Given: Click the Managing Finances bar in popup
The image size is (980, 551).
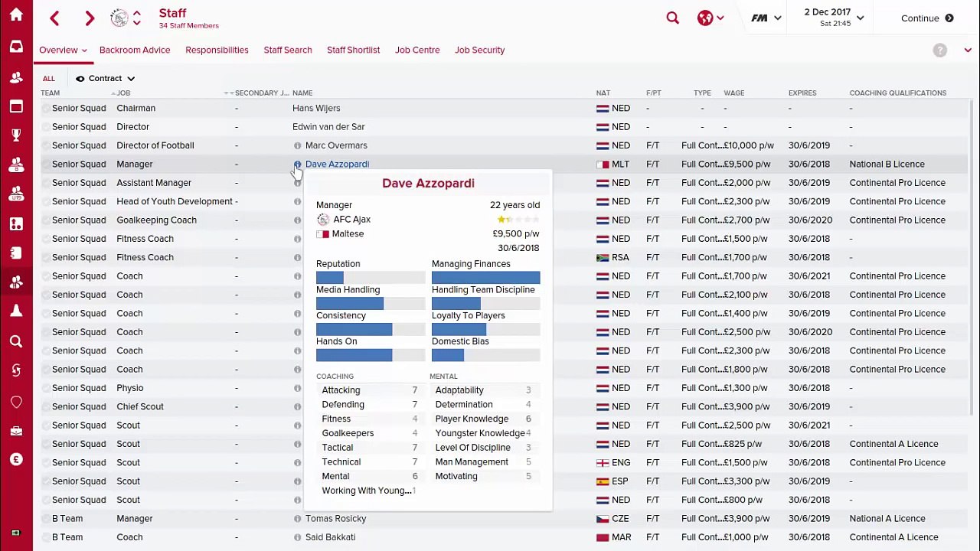Looking at the screenshot, I should (485, 277).
